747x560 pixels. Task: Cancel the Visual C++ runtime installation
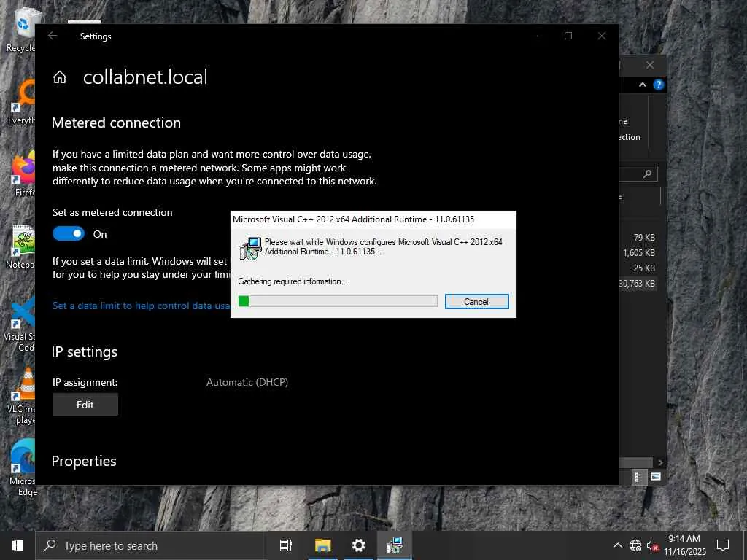[476, 301]
